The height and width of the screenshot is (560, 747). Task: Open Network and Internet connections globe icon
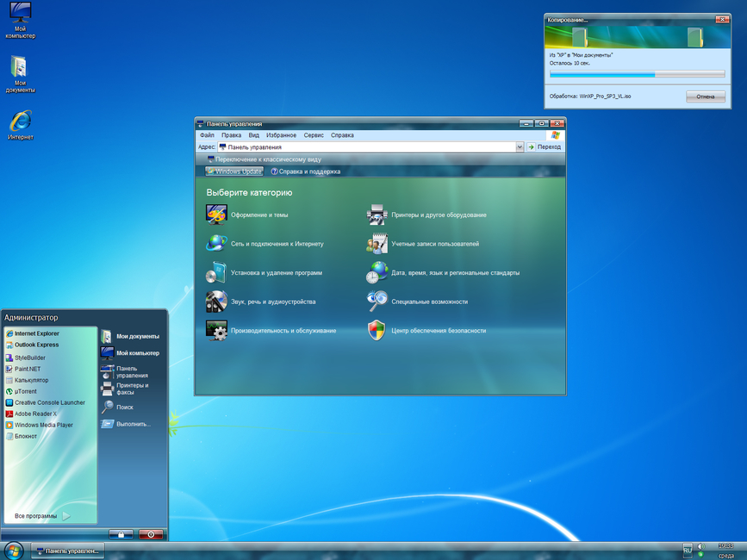click(216, 243)
